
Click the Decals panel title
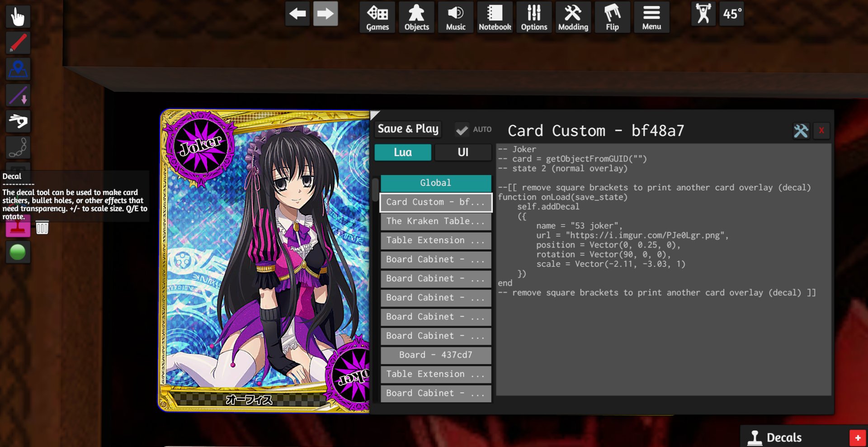(784, 437)
